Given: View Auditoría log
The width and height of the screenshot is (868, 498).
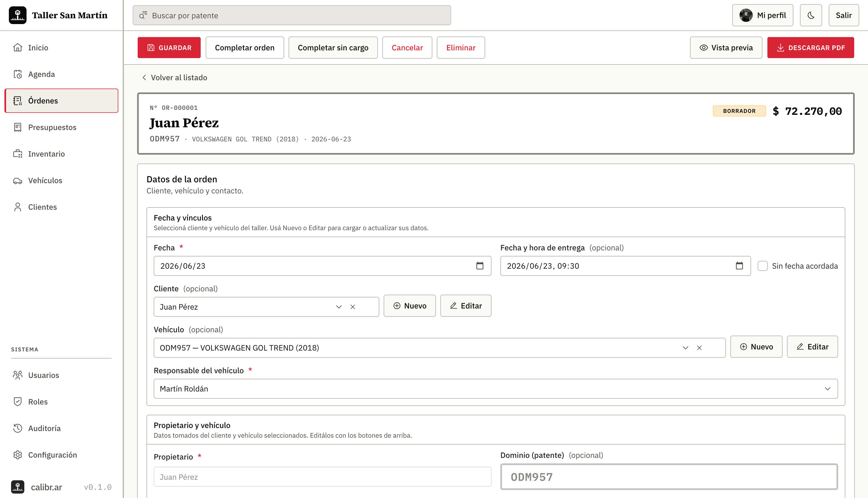Looking at the screenshot, I should (62, 428).
